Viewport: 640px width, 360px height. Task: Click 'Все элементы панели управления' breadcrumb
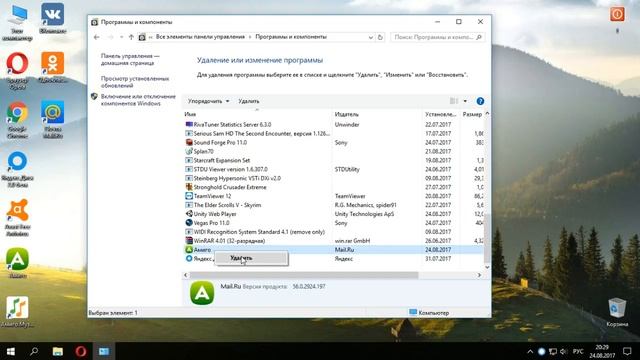pos(200,37)
